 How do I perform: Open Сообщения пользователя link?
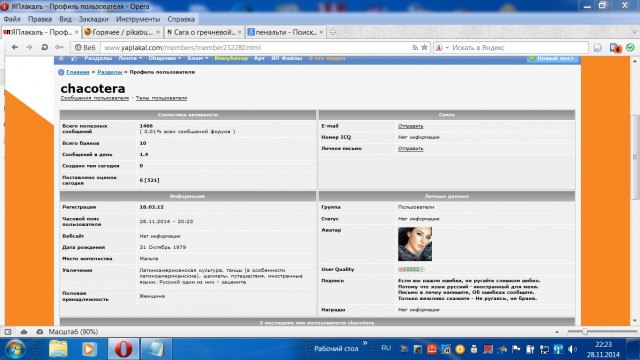94,98
